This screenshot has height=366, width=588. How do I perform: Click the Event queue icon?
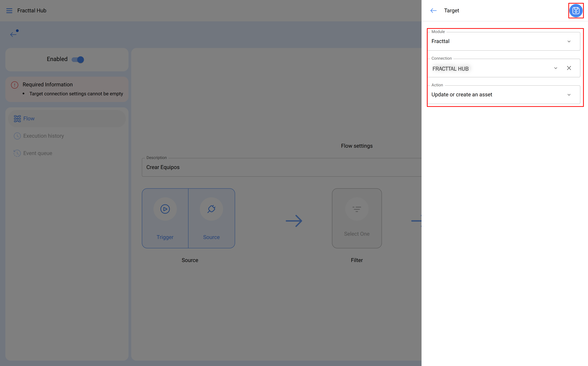click(x=17, y=153)
